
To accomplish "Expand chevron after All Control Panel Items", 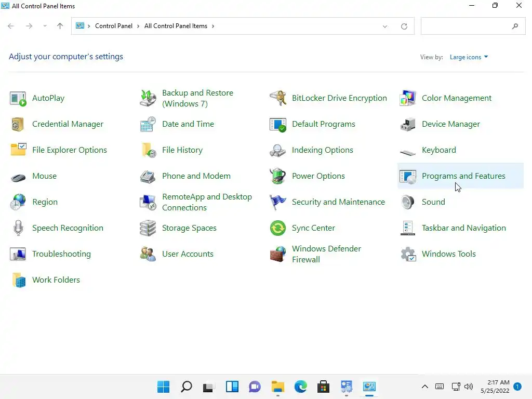I will point(212,26).
